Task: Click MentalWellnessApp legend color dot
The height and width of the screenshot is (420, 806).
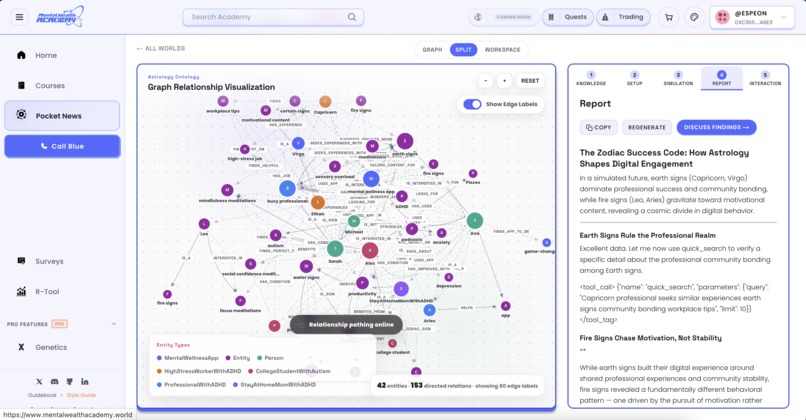Action: coord(159,358)
